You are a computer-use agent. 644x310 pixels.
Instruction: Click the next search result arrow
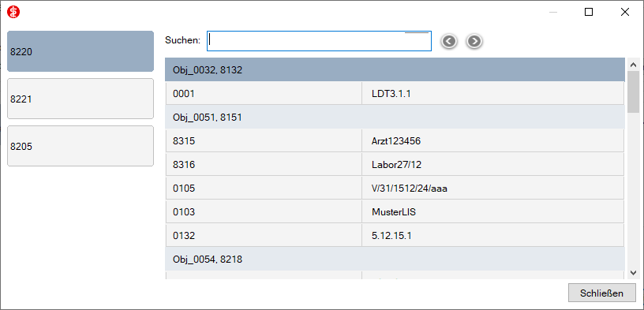(474, 41)
